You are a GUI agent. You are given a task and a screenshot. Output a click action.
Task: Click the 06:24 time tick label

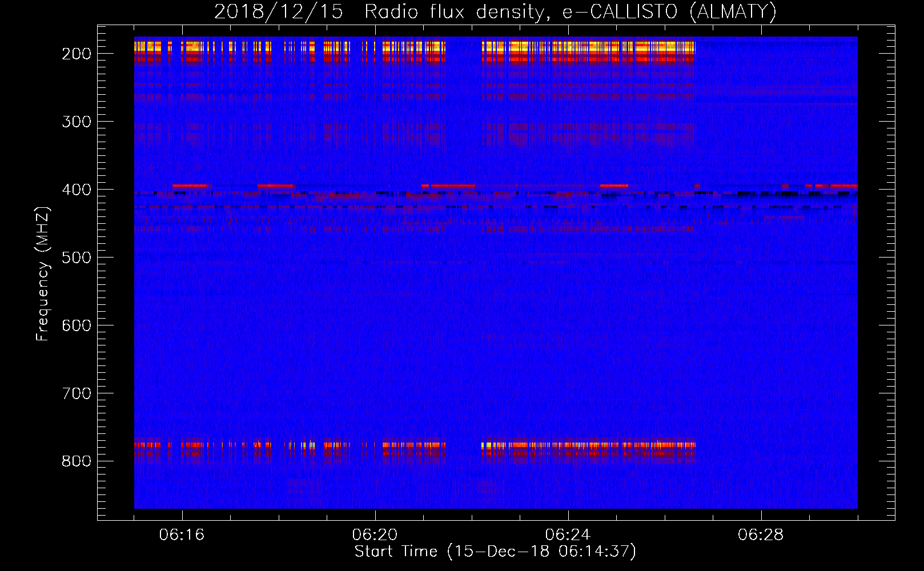568,535
